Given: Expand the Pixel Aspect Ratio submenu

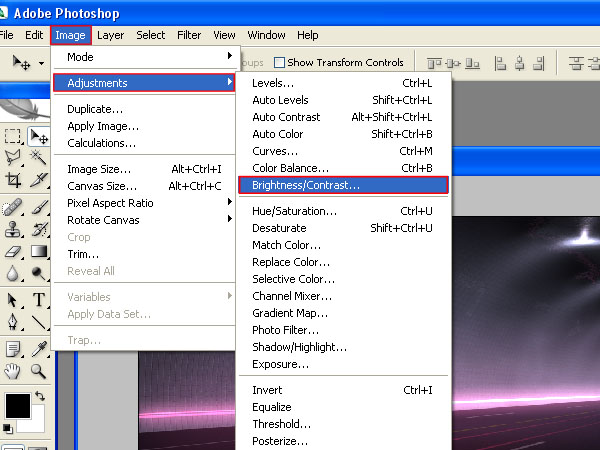Looking at the screenshot, I should click(x=147, y=203).
